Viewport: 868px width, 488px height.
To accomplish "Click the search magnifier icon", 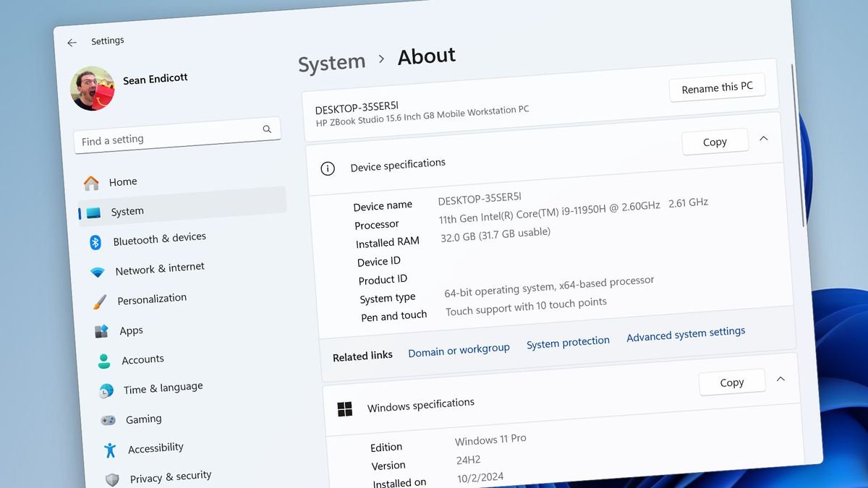I will click(x=267, y=129).
